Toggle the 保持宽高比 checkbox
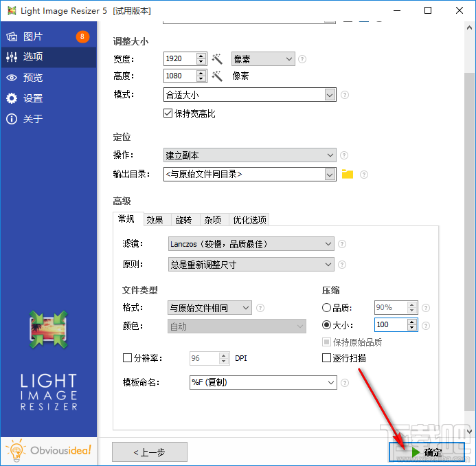The image size is (476, 466). point(190,113)
